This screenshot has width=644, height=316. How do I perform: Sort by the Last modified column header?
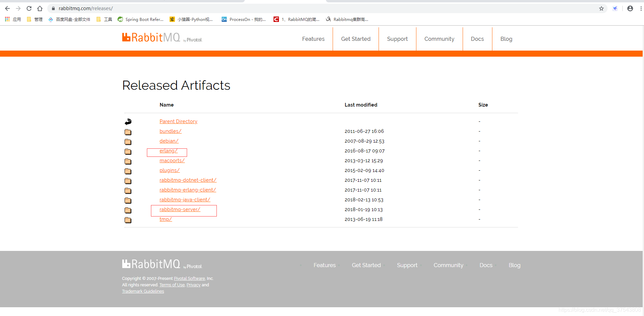(x=361, y=105)
